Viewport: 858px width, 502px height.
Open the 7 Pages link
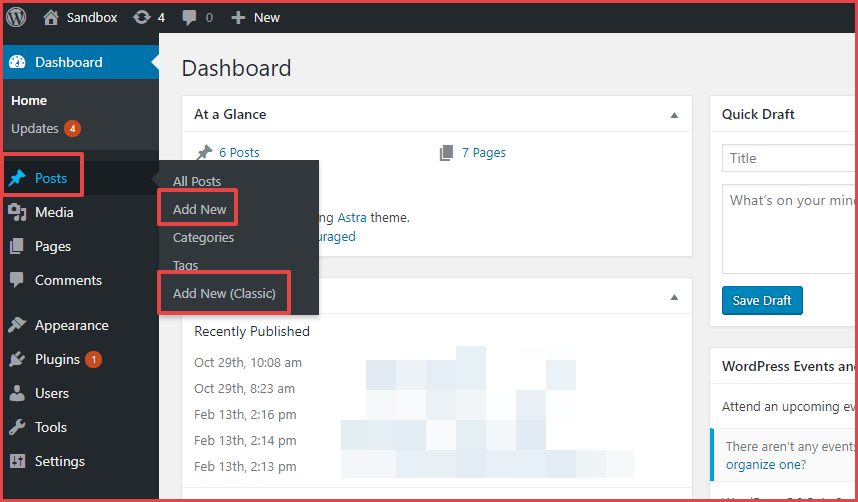(483, 153)
